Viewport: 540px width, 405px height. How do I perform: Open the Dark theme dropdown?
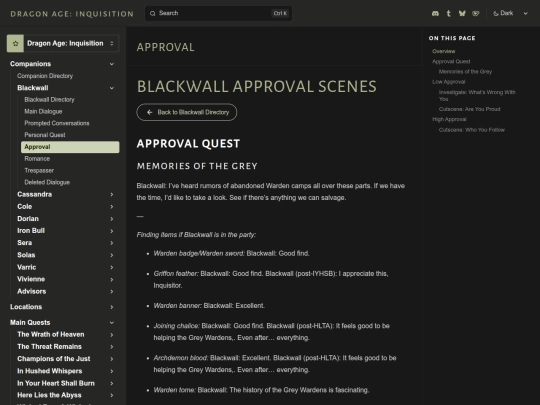(510, 13)
